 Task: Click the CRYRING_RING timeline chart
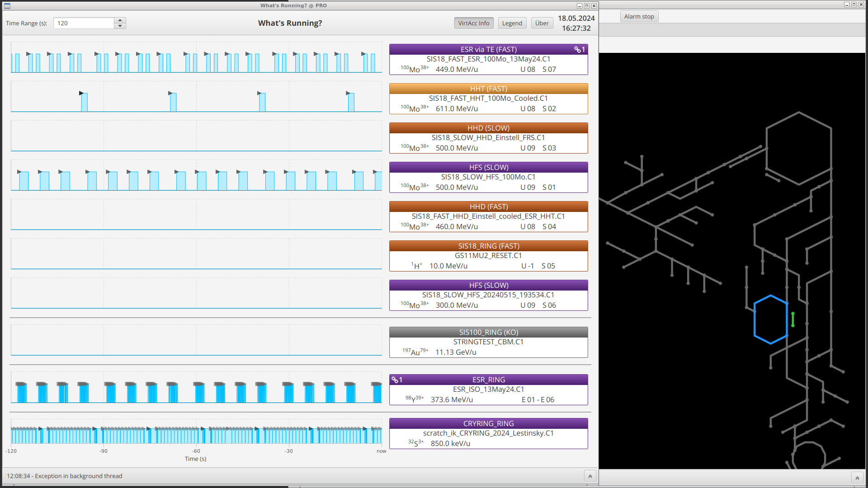point(196,431)
